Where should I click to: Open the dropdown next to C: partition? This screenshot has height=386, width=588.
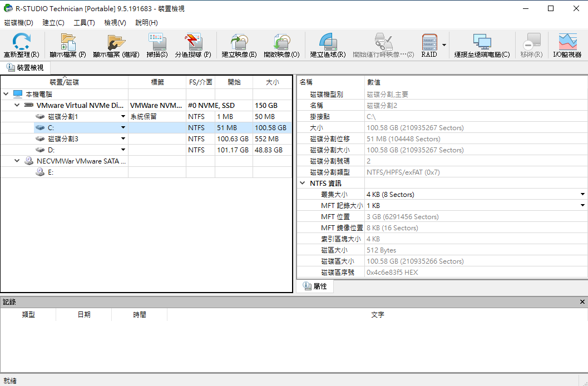click(123, 127)
